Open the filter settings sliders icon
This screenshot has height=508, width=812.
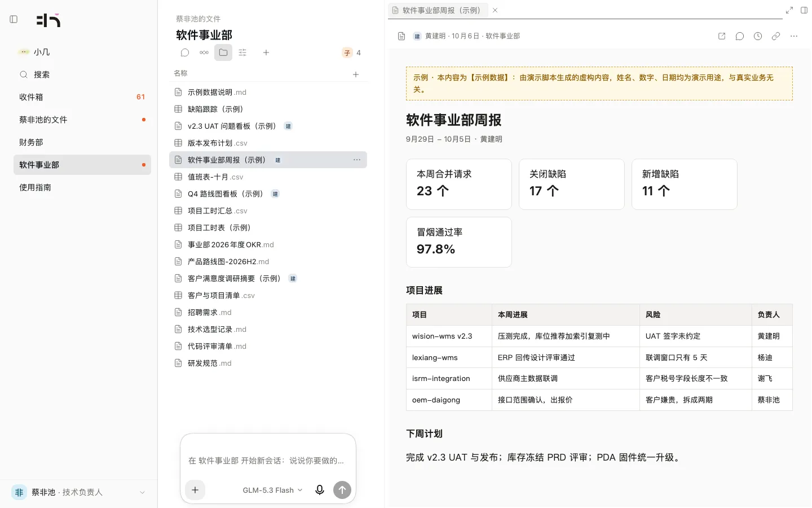242,52
